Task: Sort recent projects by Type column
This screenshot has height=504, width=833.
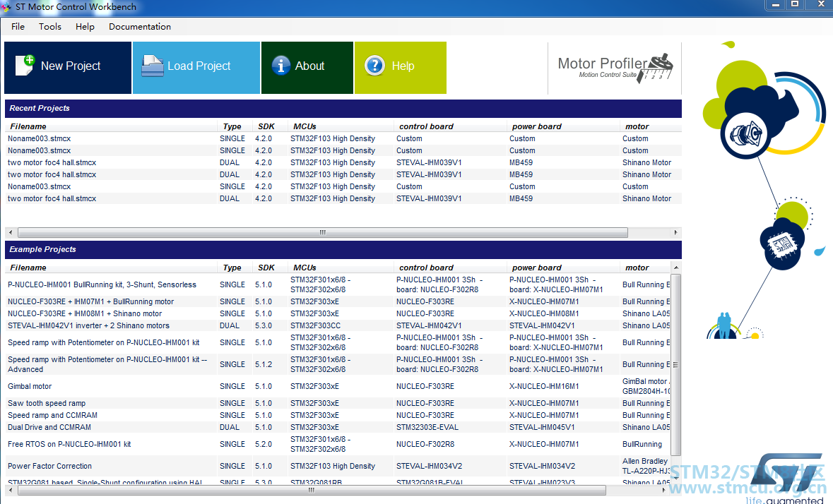Action: [235, 126]
